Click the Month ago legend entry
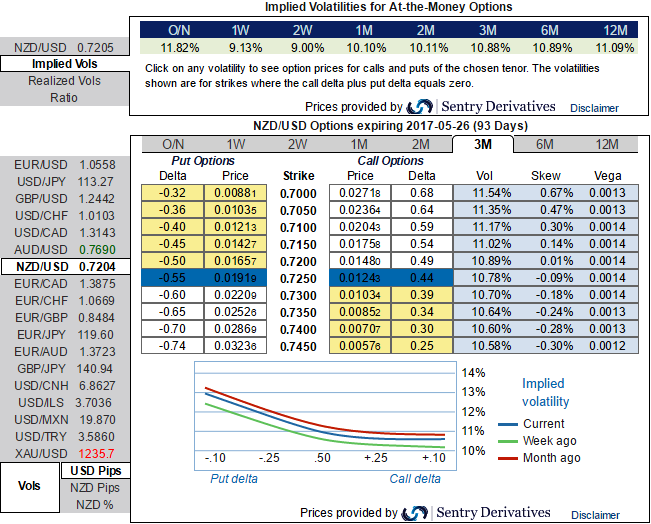This screenshot has width=651, height=524. (x=539, y=458)
